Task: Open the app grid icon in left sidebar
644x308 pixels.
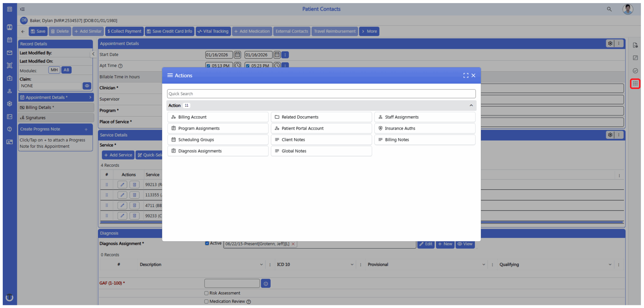Action: click(10, 9)
